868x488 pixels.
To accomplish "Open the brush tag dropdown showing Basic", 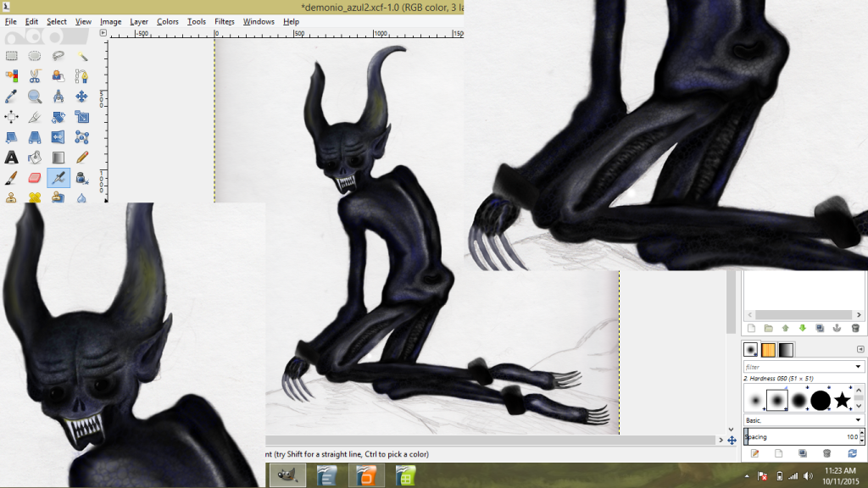I will tap(858, 420).
